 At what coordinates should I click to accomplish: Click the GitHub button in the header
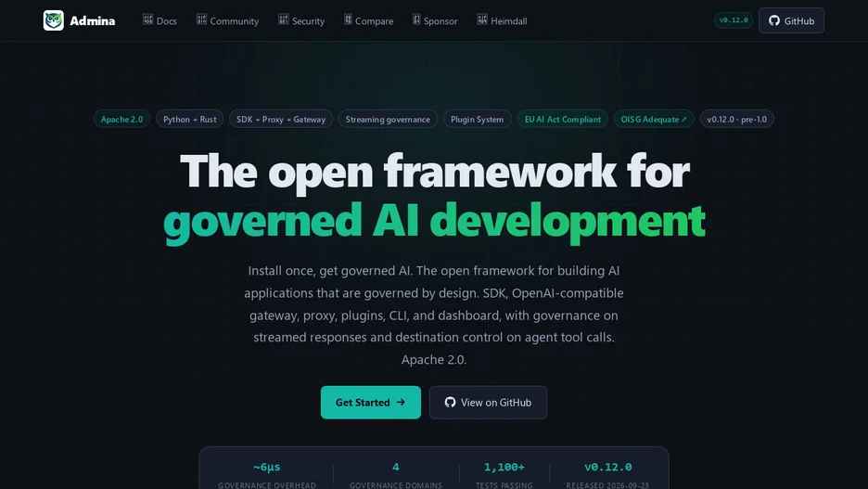[x=791, y=20]
